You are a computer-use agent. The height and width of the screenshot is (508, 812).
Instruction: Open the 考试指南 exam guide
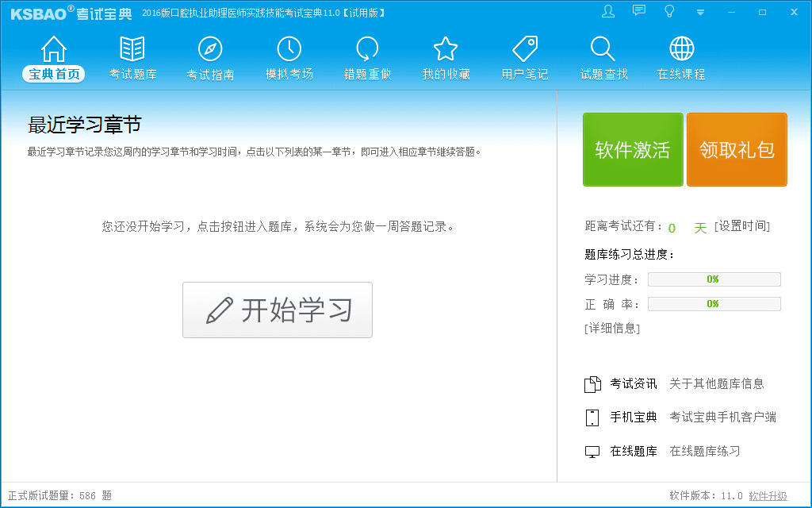point(210,57)
